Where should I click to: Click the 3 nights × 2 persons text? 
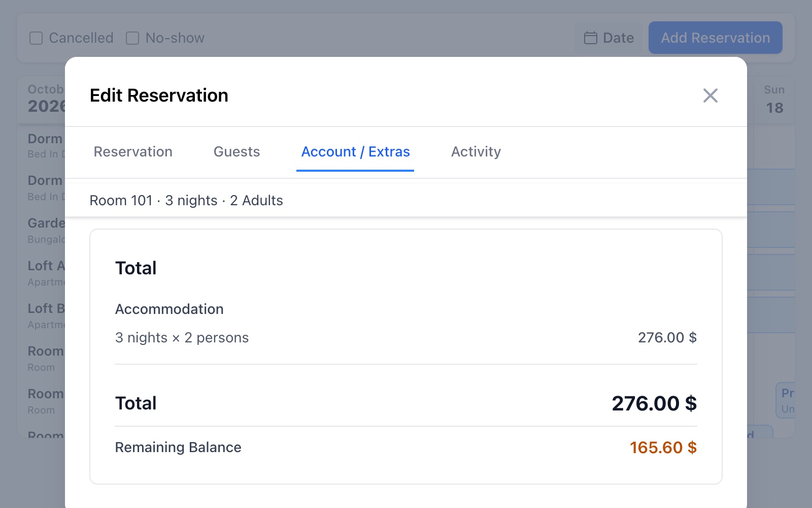[x=182, y=338]
